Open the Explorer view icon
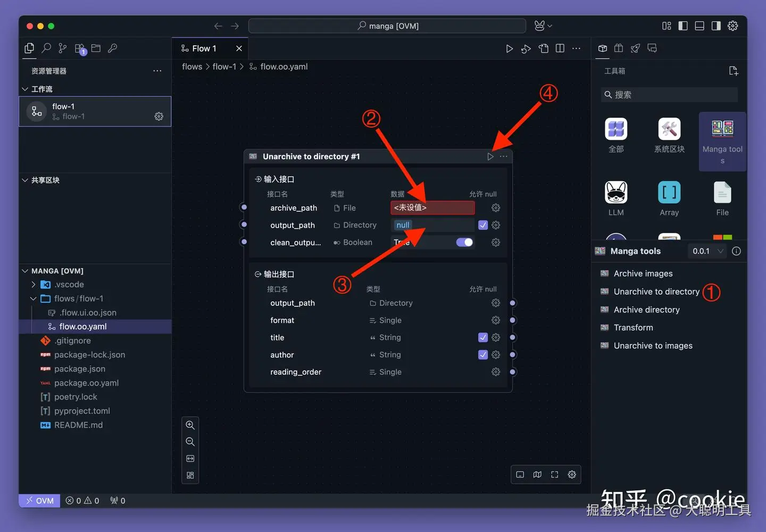Image resolution: width=766 pixels, height=532 pixels. [x=29, y=48]
